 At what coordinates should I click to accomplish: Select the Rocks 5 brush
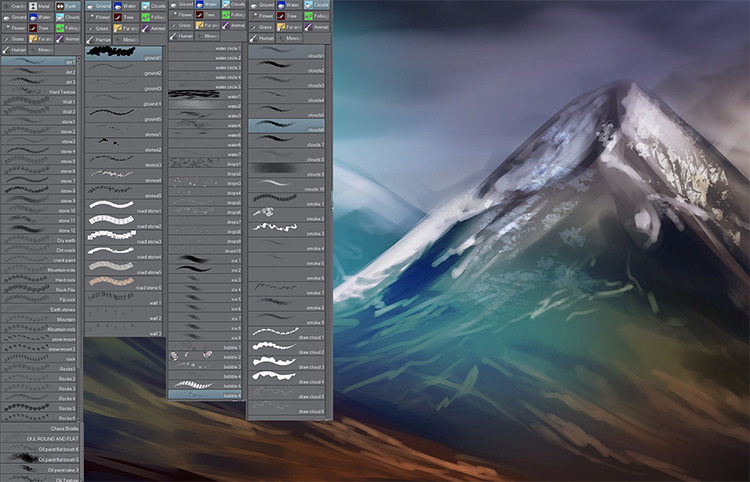coord(38,408)
